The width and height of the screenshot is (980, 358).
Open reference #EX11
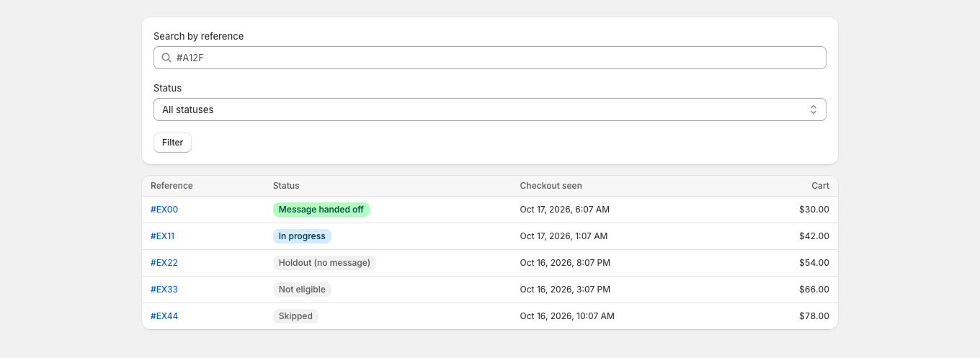[162, 236]
